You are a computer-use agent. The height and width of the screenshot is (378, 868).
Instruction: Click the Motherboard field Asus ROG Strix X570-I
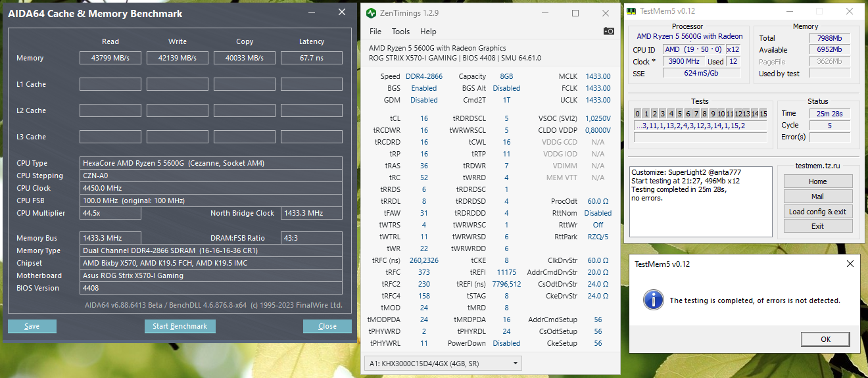[211, 275]
